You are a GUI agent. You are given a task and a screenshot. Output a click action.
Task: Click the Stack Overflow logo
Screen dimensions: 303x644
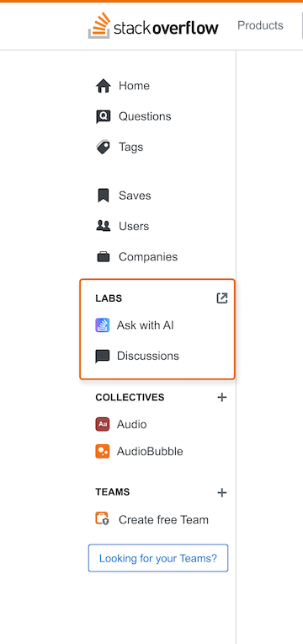click(153, 25)
